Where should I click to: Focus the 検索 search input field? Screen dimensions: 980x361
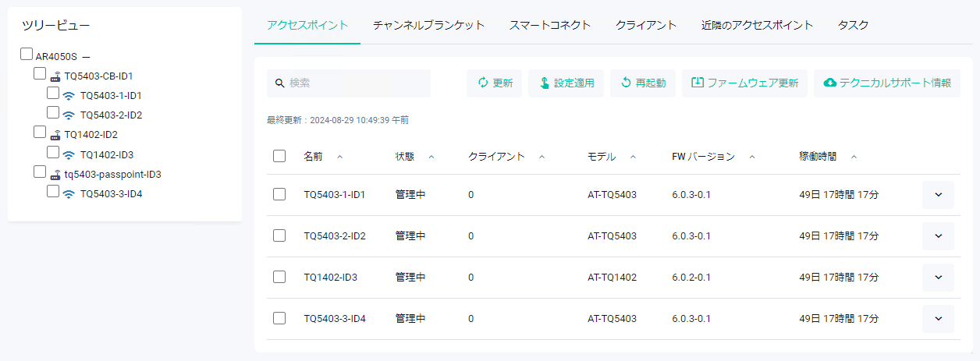tap(355, 83)
